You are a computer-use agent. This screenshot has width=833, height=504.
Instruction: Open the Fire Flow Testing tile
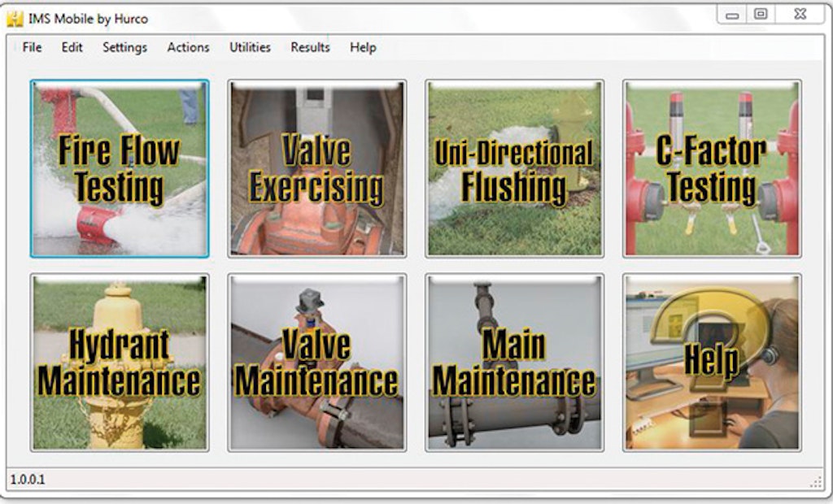(x=120, y=169)
